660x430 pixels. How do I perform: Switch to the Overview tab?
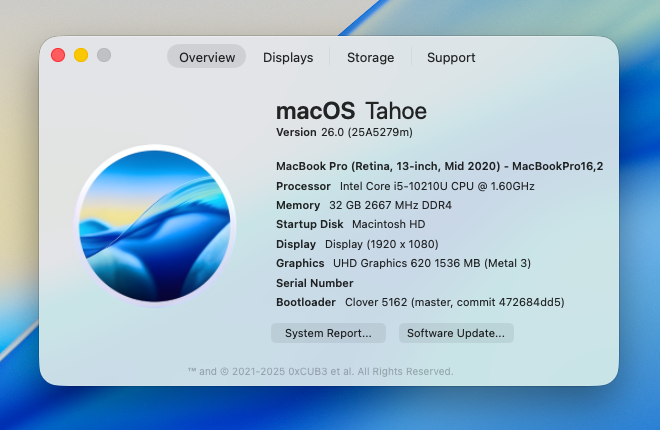[x=207, y=57]
